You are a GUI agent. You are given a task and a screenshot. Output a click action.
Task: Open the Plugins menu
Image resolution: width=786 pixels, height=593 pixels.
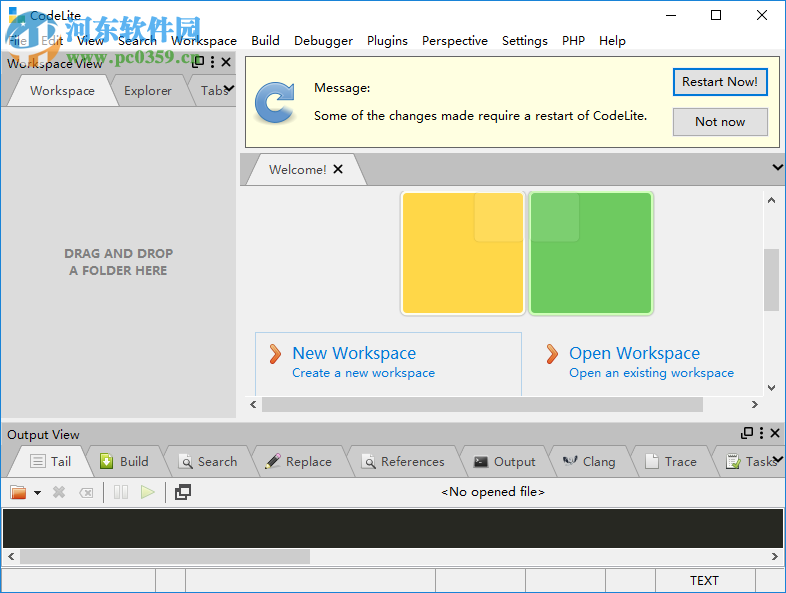tap(387, 41)
